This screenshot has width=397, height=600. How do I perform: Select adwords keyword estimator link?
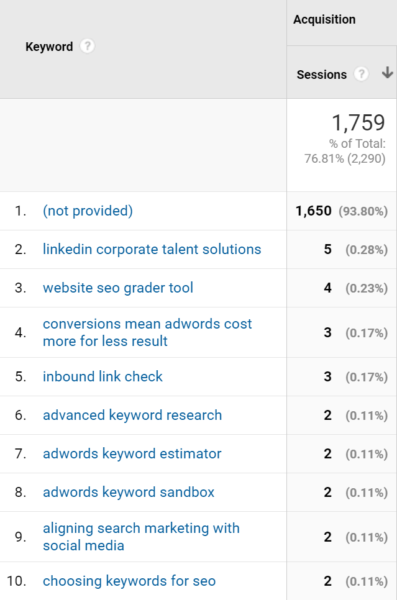(x=132, y=454)
